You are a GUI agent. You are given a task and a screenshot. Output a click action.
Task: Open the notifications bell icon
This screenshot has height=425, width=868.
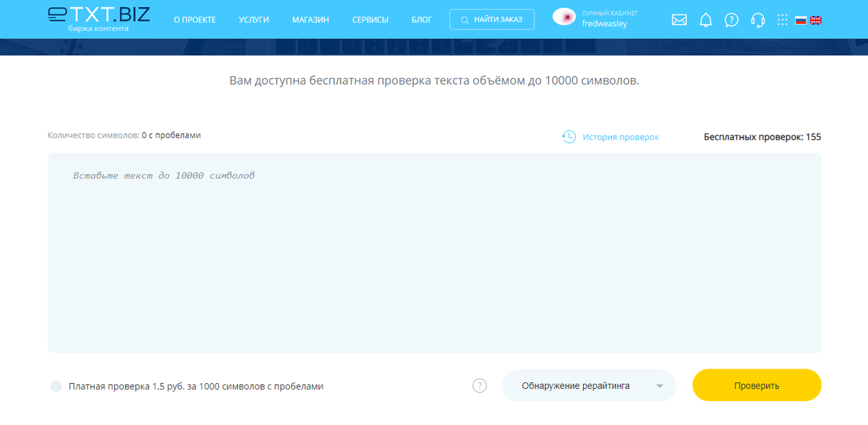705,20
